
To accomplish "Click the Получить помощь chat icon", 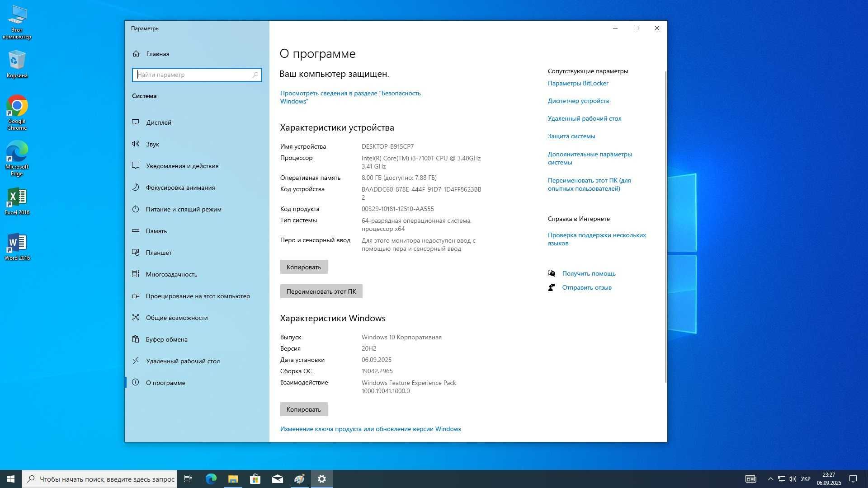I will click(x=552, y=273).
